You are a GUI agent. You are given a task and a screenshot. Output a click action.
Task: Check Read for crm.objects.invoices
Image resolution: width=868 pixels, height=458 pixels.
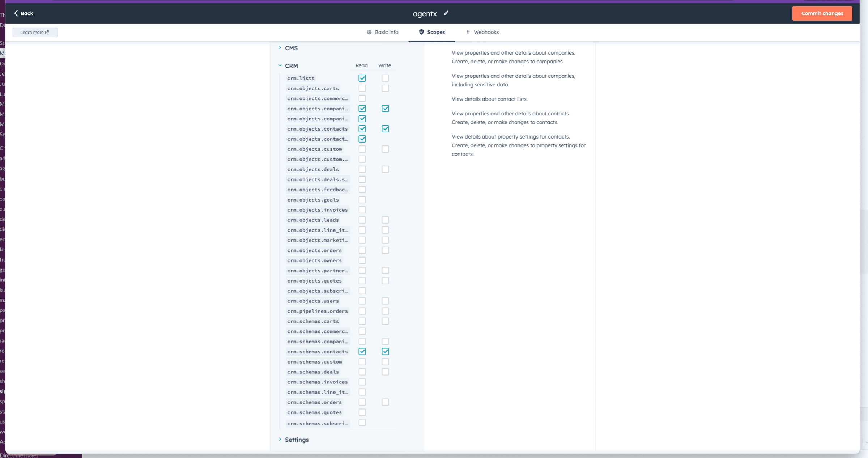pyautogui.click(x=362, y=210)
